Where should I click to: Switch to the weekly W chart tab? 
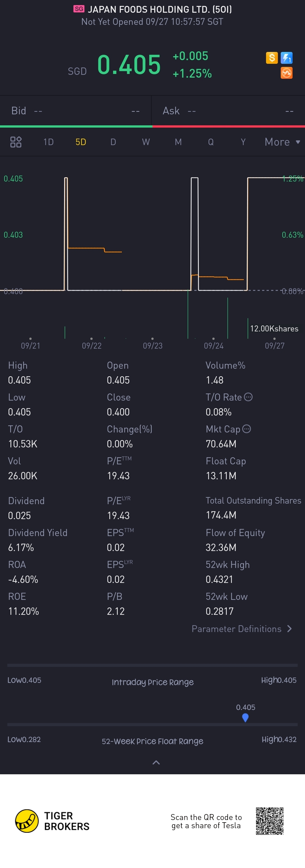click(146, 142)
